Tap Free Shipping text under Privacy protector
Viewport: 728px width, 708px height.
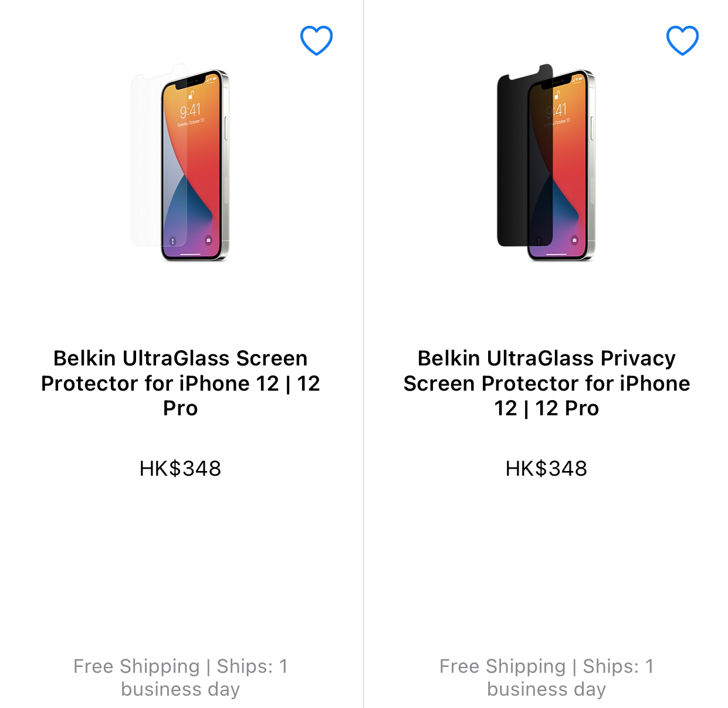pyautogui.click(x=546, y=677)
